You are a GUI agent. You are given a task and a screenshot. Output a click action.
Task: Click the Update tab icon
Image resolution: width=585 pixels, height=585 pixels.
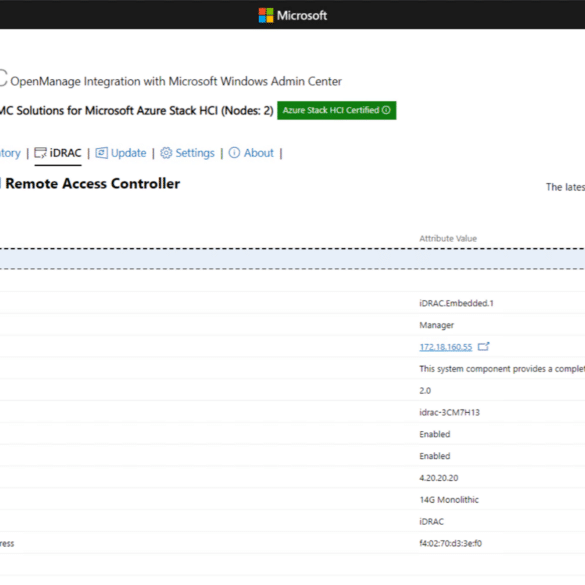tap(101, 153)
